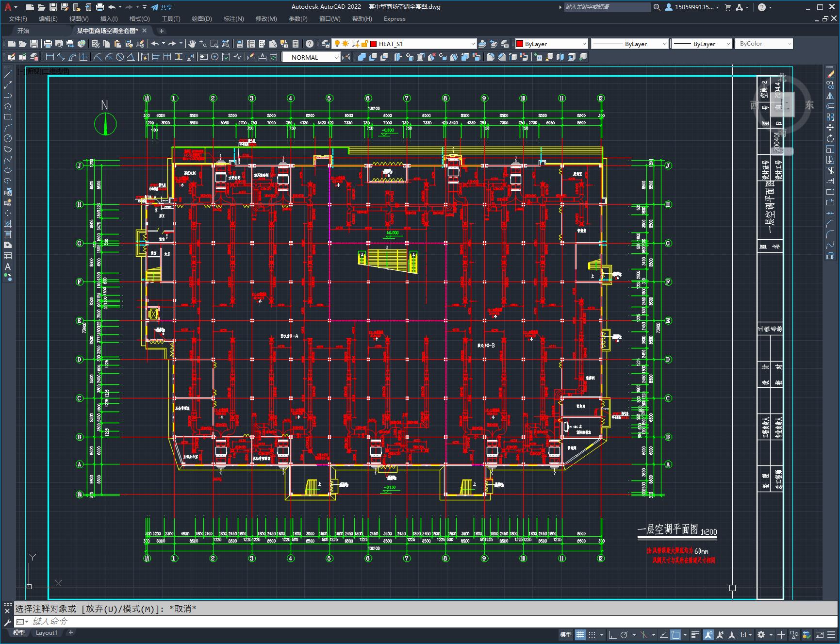Select the Multiline Text 'A' tool
Image resolution: width=840 pixels, height=644 pixels.
pyautogui.click(x=8, y=266)
